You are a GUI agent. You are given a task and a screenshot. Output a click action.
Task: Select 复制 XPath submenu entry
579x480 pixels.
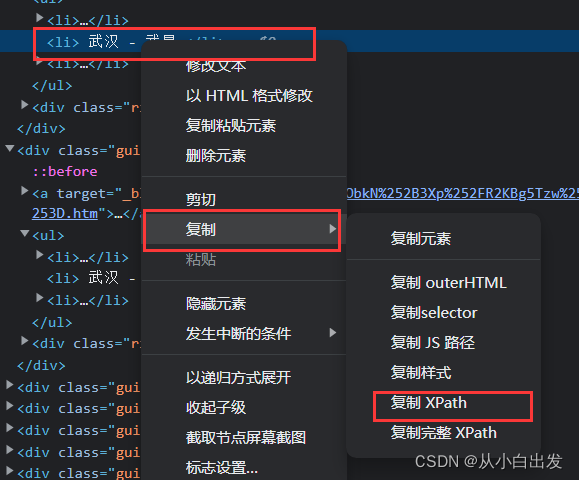pos(429,402)
